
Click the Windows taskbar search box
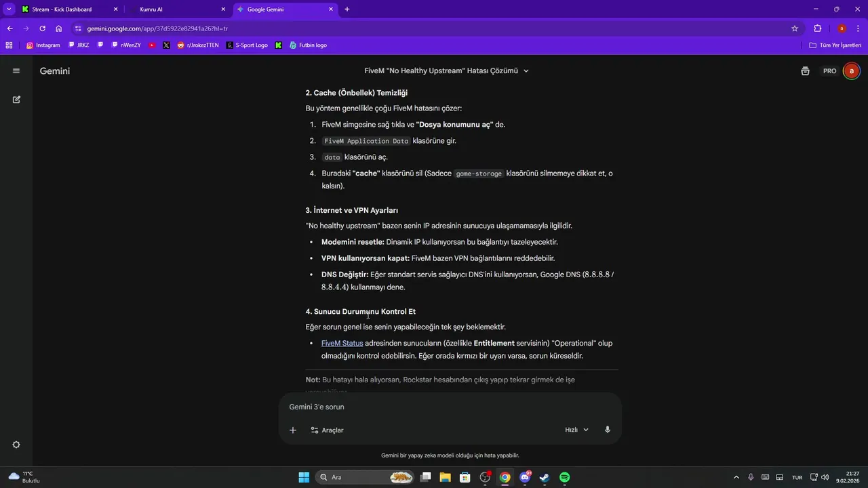pyautogui.click(x=365, y=477)
